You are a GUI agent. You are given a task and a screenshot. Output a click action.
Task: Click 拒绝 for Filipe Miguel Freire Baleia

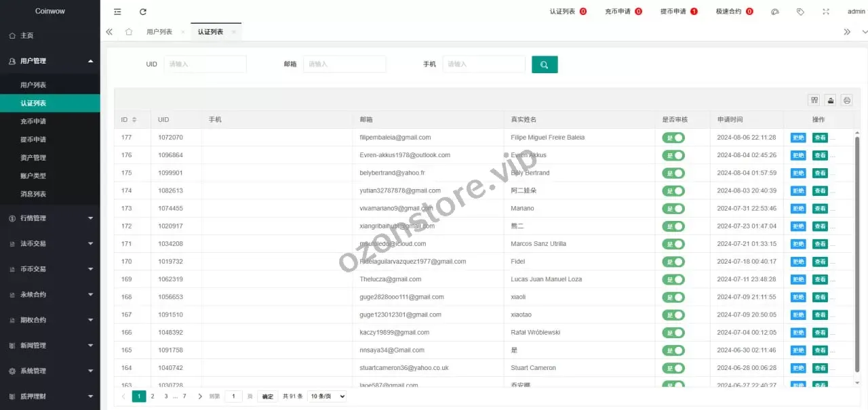[798, 138]
